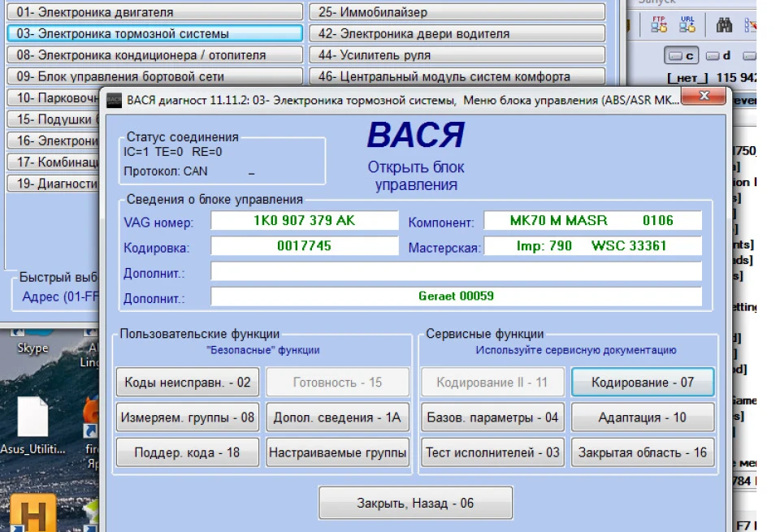Open 19- Диагностика module button
The width and height of the screenshot is (780, 532).
(x=54, y=184)
